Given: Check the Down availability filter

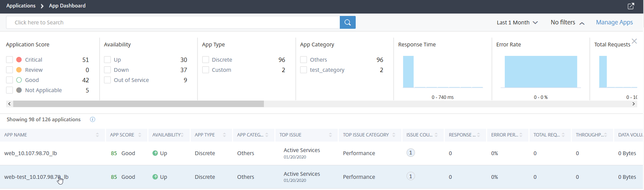Looking at the screenshot, I should tap(107, 70).
